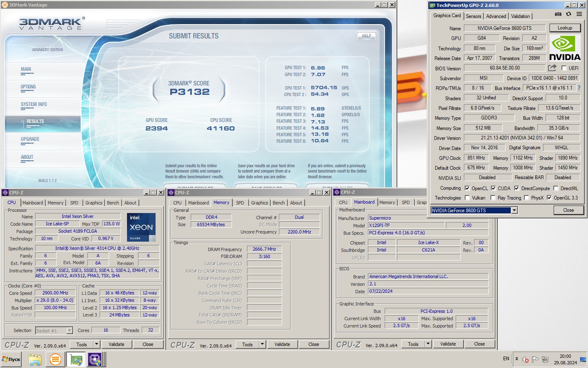Open the Socket #1 selection dropdown
The height and width of the screenshot is (368, 588).
tap(54, 330)
